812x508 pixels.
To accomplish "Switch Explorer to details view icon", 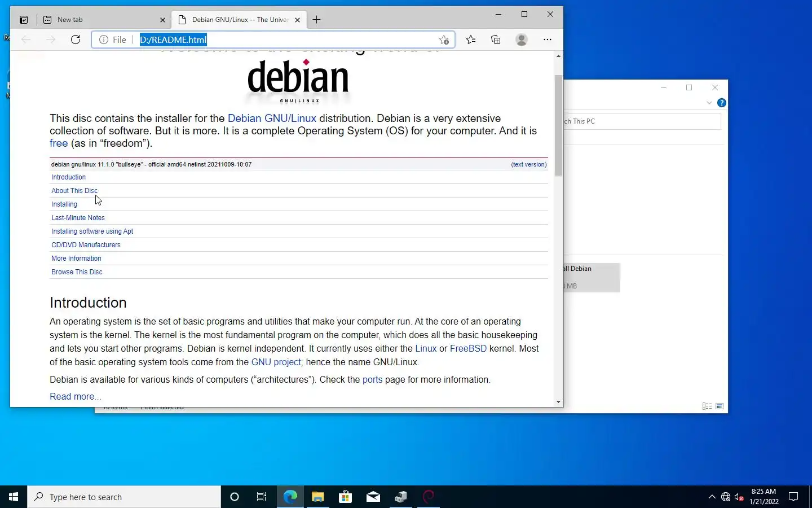I will [707, 406].
